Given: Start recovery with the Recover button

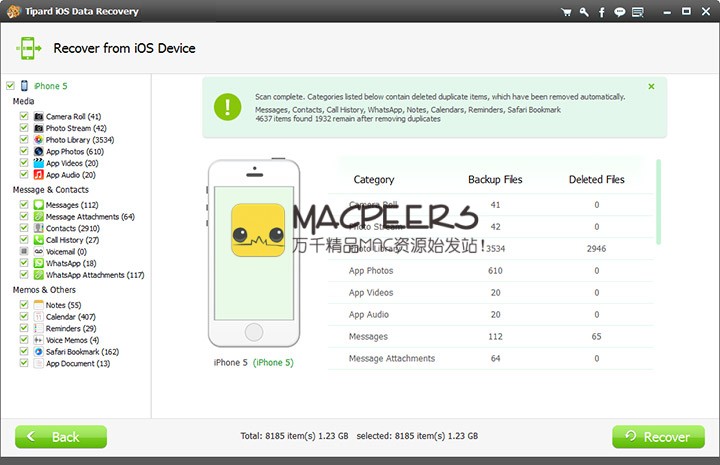Looking at the screenshot, I should [x=658, y=437].
